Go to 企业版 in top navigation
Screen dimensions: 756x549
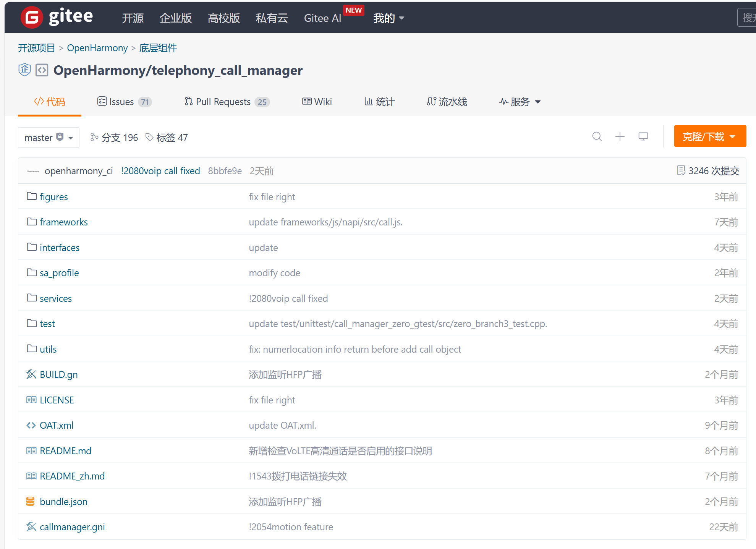pyautogui.click(x=176, y=18)
